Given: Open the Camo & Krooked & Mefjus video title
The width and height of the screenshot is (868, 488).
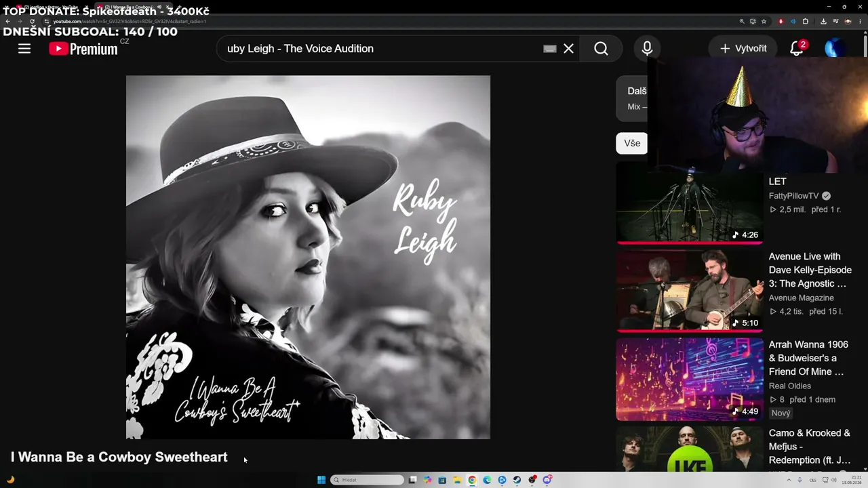Looking at the screenshot, I should coord(810,446).
